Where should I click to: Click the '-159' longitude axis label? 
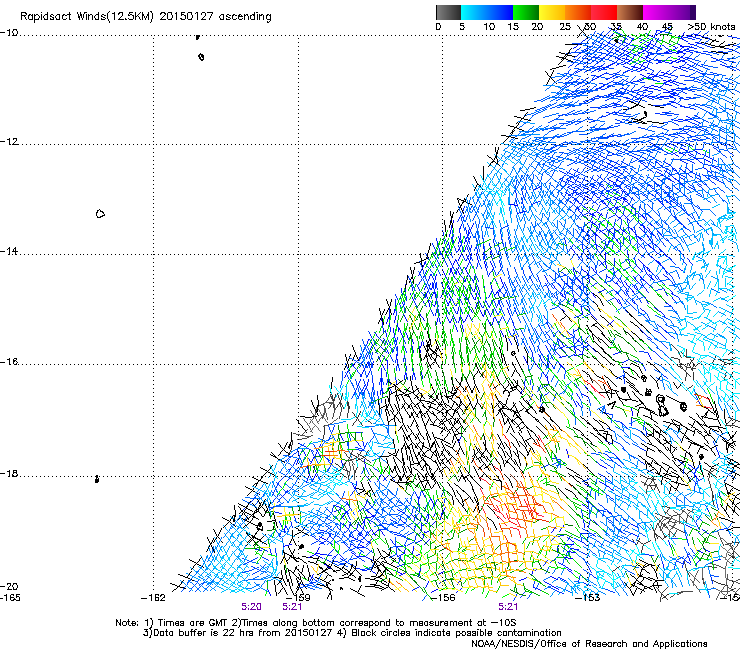(x=299, y=598)
